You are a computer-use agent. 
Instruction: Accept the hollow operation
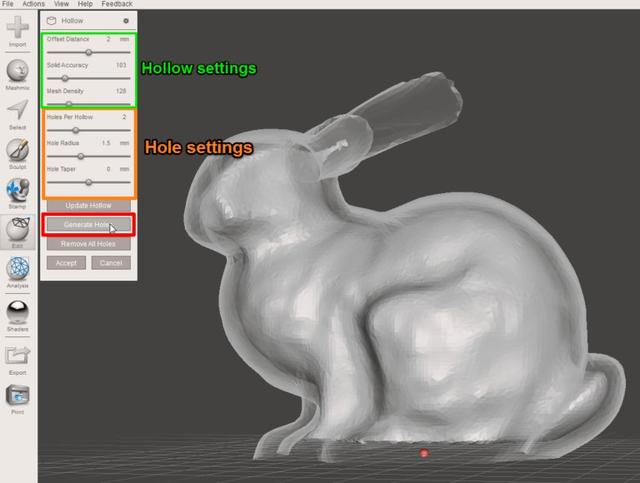point(66,263)
